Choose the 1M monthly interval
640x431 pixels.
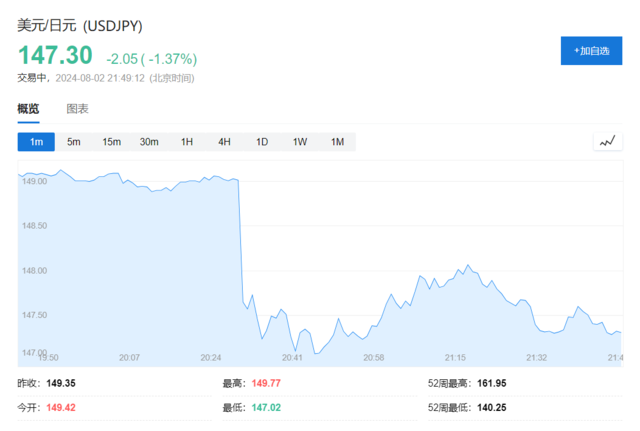point(337,142)
